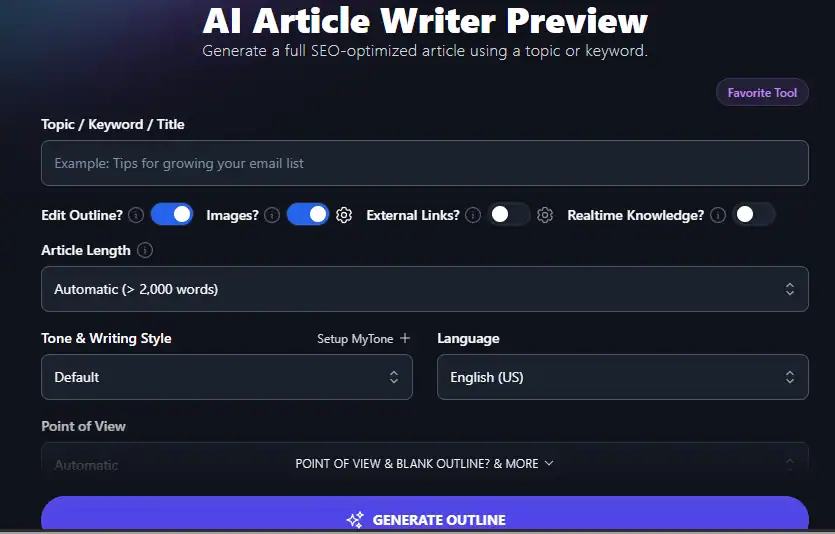835x534 pixels.
Task: Disable the Images toggle switch
Action: click(x=308, y=215)
